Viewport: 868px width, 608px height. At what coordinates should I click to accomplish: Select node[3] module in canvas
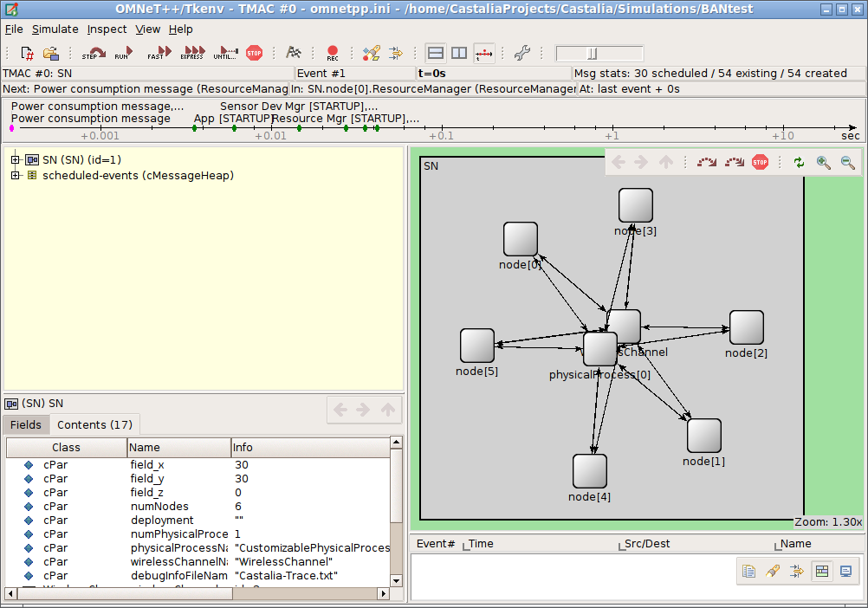(636, 205)
